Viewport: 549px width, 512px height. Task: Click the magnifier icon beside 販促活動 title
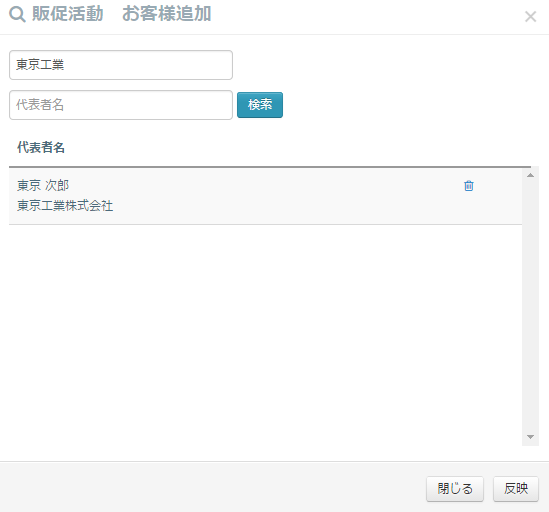click(x=17, y=15)
